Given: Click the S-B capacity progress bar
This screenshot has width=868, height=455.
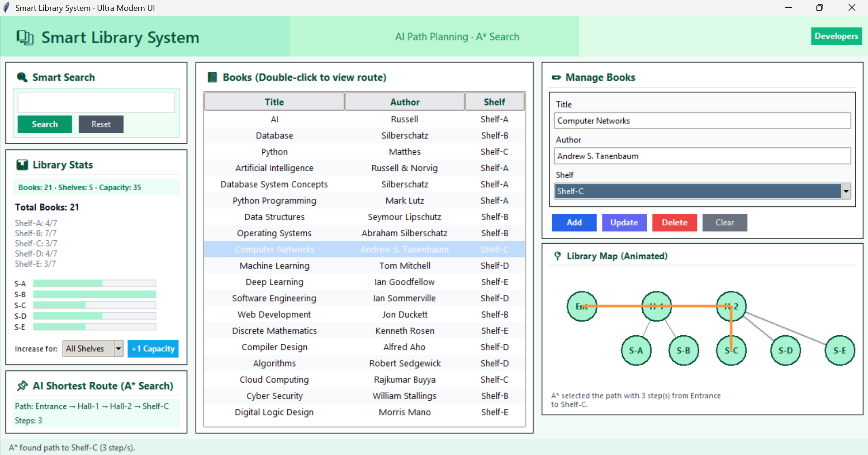Looking at the screenshot, I should pyautogui.click(x=94, y=295).
